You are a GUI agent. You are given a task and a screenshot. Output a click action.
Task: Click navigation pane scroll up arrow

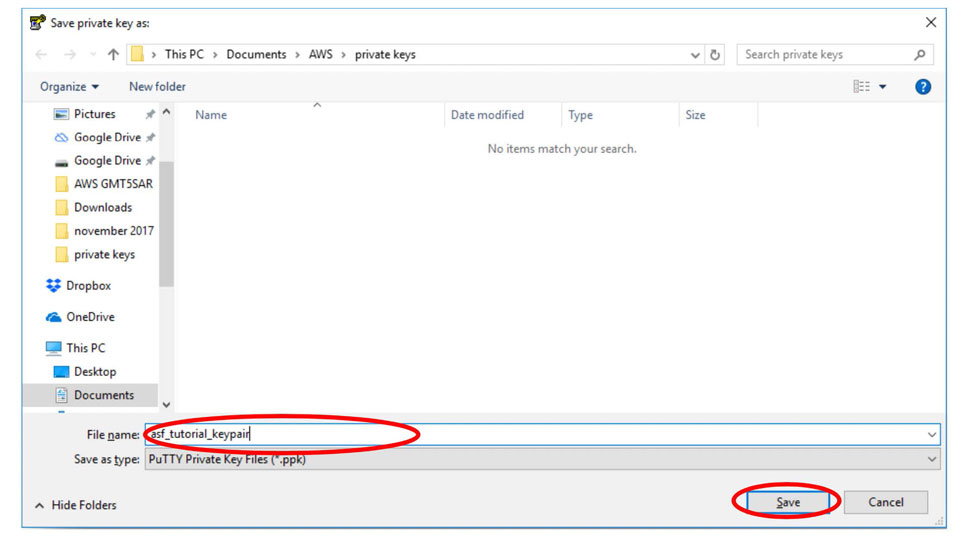pyautogui.click(x=167, y=112)
